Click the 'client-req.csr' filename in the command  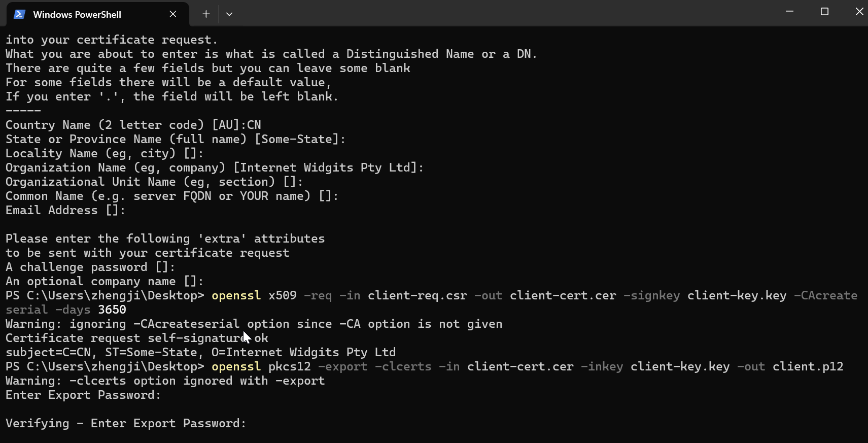(x=418, y=295)
